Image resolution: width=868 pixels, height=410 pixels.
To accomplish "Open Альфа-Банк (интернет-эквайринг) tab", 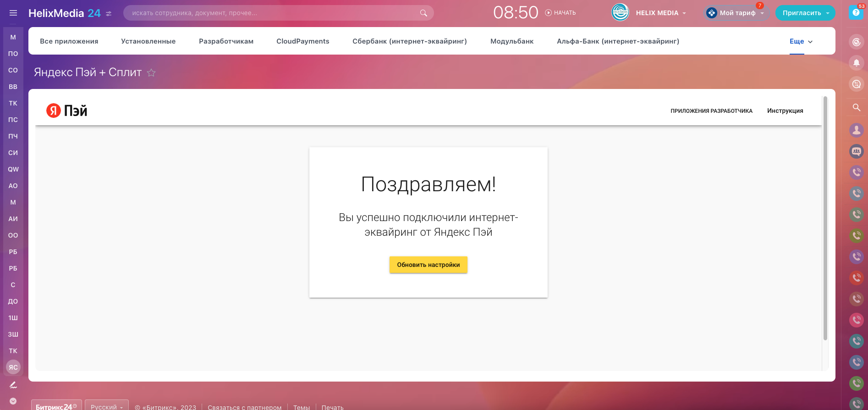I will click(x=618, y=41).
